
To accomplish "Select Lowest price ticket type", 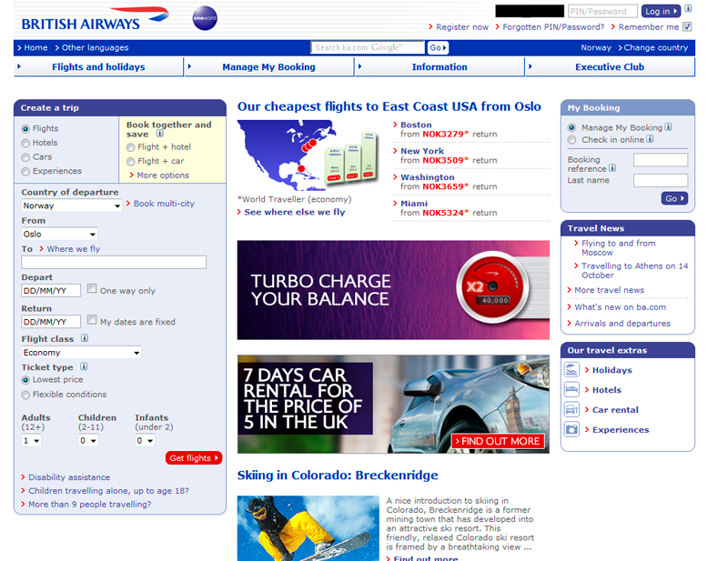I will pyautogui.click(x=25, y=380).
